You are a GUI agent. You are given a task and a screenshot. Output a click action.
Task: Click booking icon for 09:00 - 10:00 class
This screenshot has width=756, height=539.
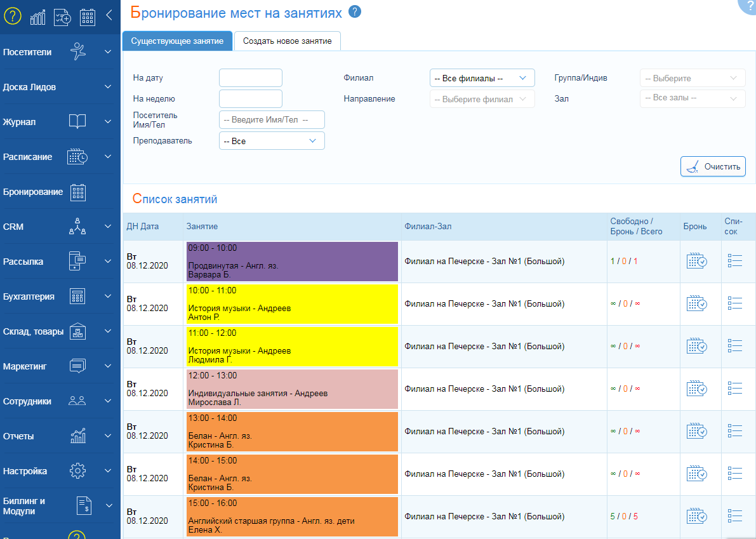tap(696, 262)
